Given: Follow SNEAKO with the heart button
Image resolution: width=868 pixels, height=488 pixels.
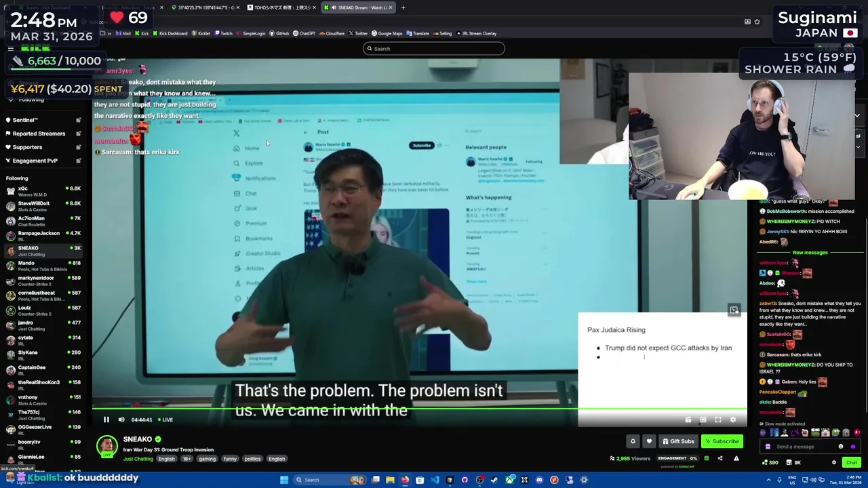Looking at the screenshot, I should (649, 441).
